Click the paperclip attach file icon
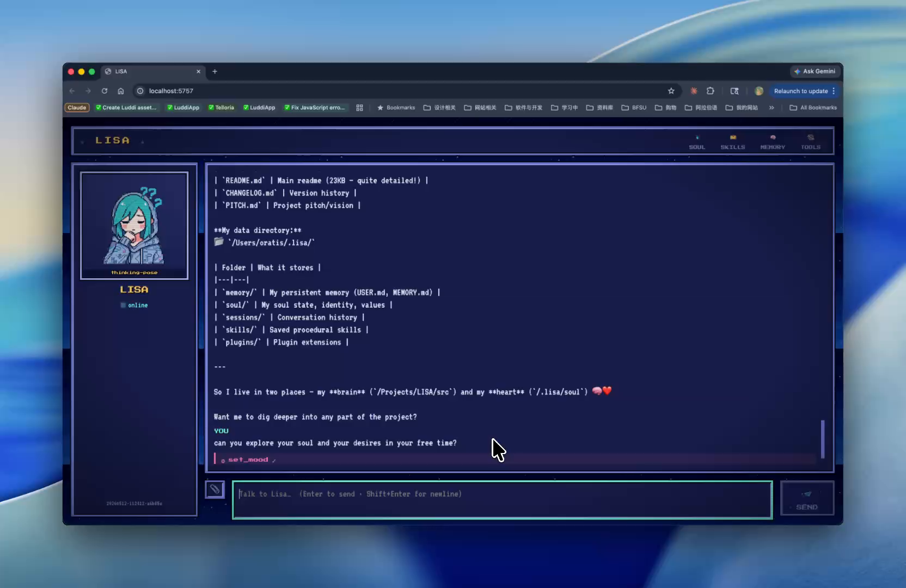The width and height of the screenshot is (906, 588). tap(215, 489)
